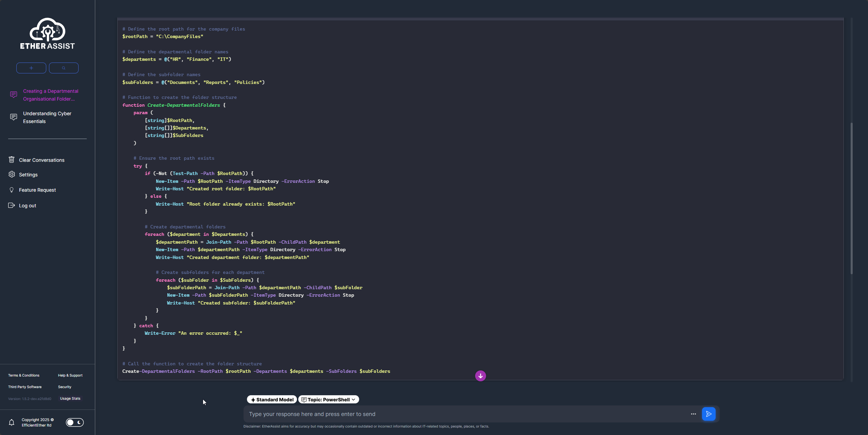Open the Third Party Software link
Screen dimensions: 868x435
[x=25, y=387]
